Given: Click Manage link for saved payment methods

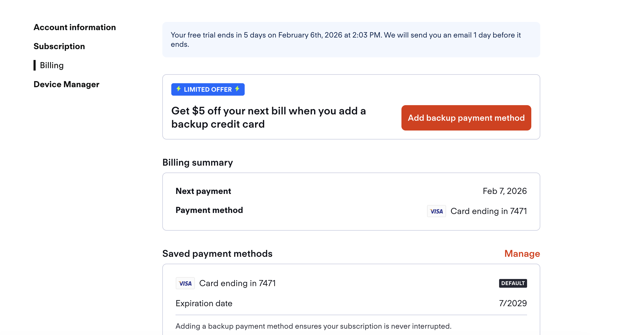Looking at the screenshot, I should [x=522, y=254].
